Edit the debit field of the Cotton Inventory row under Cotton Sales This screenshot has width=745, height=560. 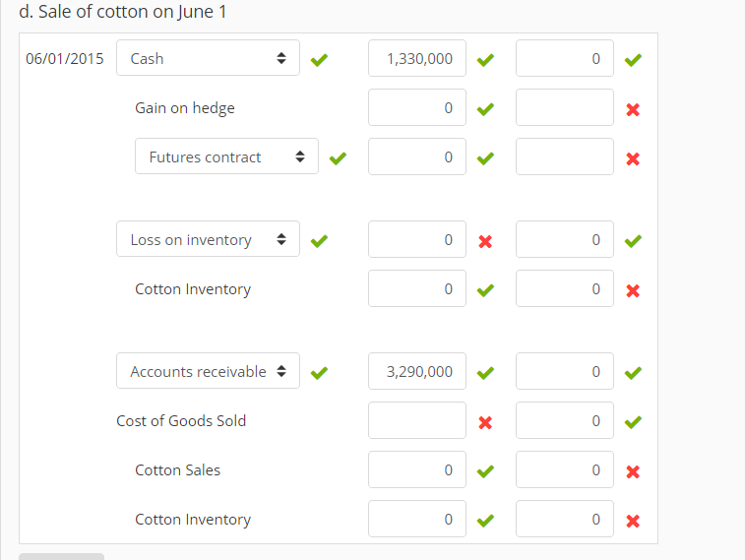coord(417,519)
